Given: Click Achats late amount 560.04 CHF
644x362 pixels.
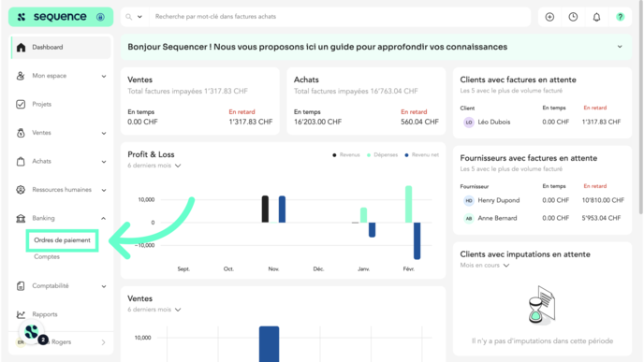Looking at the screenshot, I should 419,122.
